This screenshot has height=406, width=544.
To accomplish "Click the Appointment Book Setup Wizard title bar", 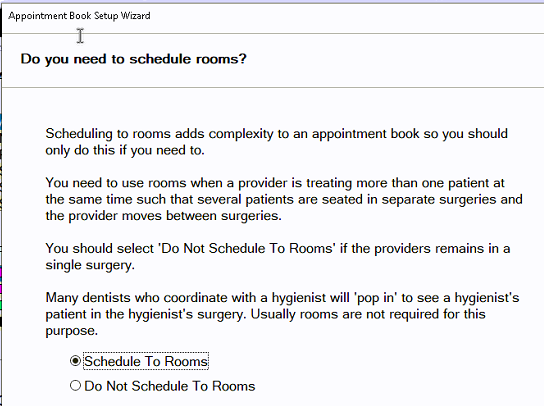I will click(x=273, y=16).
